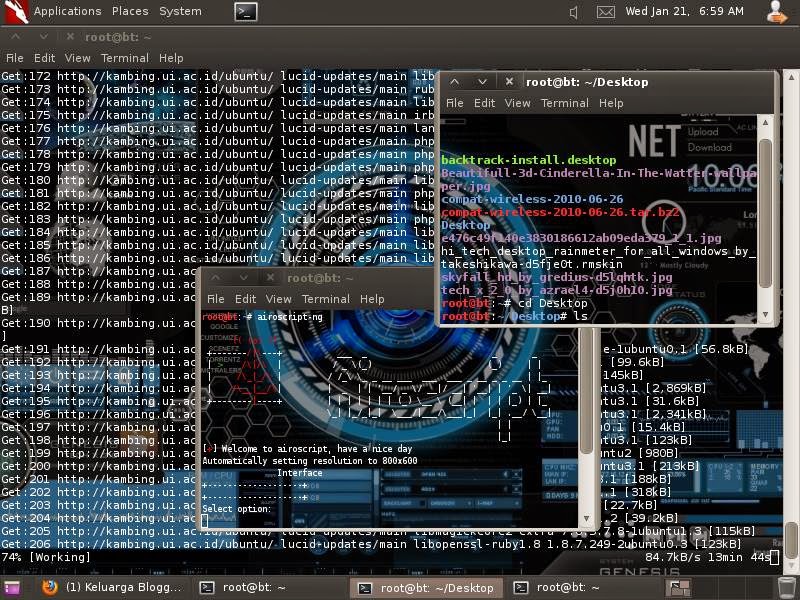Click the root@bt: ~ title of apt-get terminal
The width and height of the screenshot is (800, 600).
[118, 37]
